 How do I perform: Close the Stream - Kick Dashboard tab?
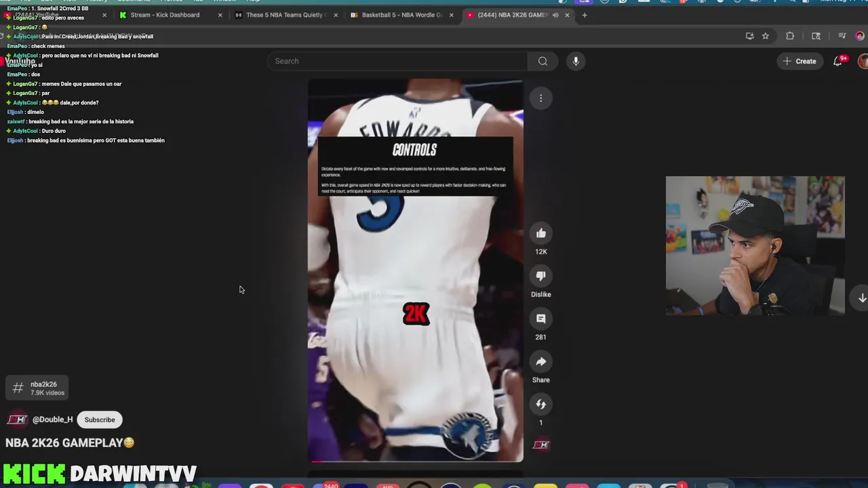point(220,15)
